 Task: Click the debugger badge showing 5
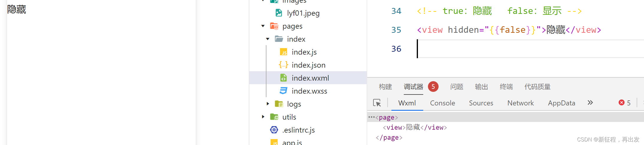pyautogui.click(x=433, y=87)
